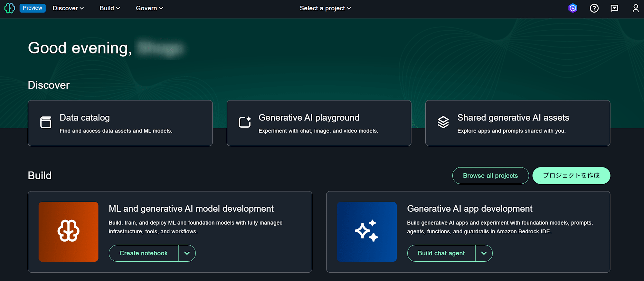Expand the Govern menu
The height and width of the screenshot is (281, 644).
coord(149,8)
